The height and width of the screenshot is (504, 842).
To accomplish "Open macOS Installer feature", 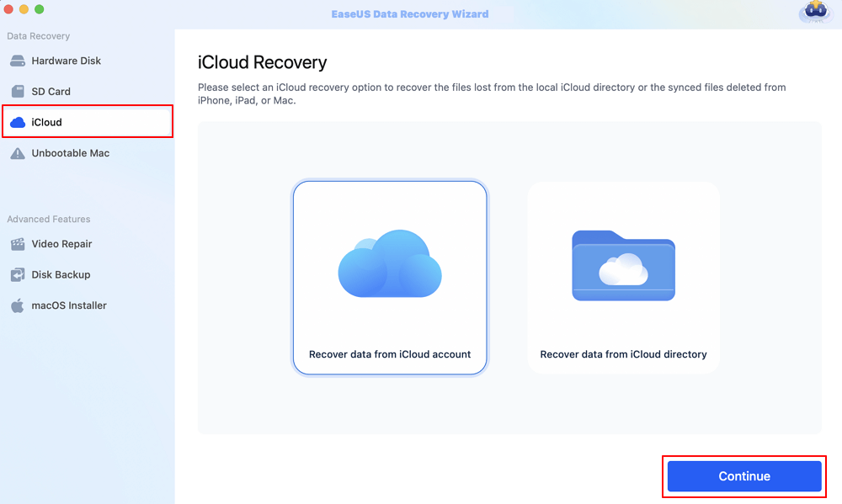I will (x=87, y=305).
